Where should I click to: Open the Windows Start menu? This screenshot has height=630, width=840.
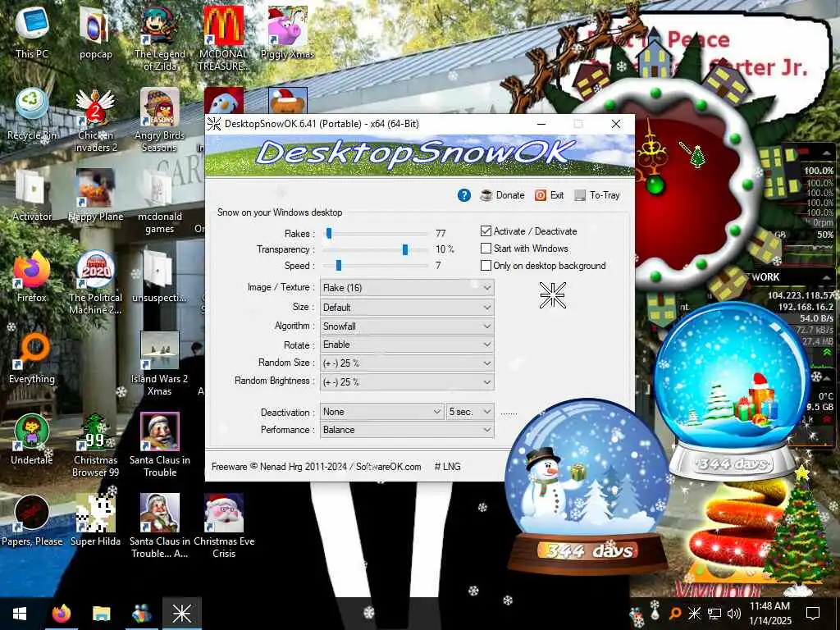pyautogui.click(x=20, y=614)
